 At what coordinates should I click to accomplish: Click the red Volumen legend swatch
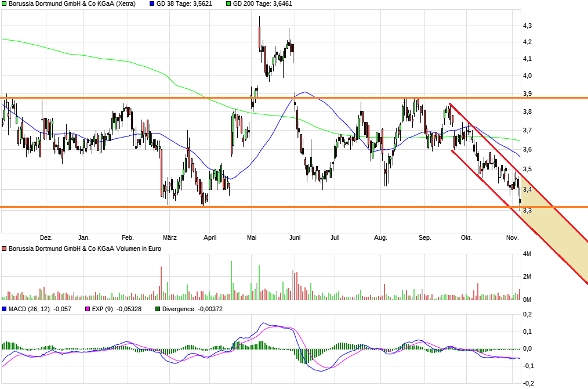4,248
